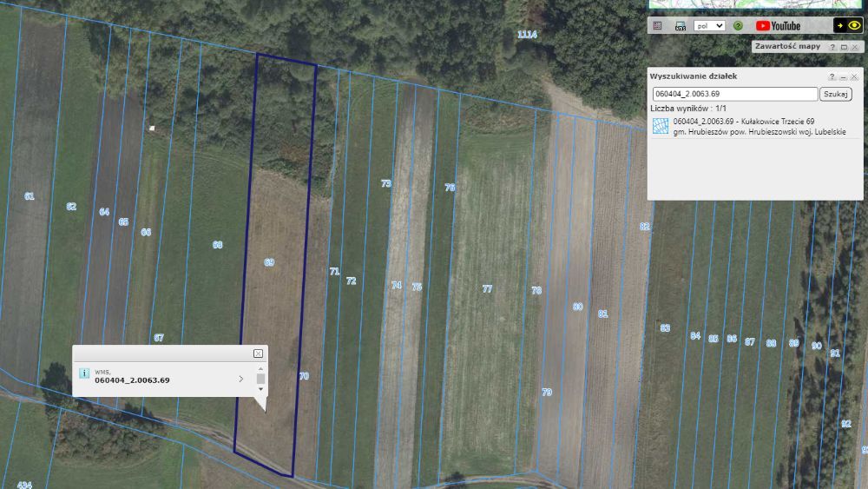Image resolution: width=868 pixels, height=489 pixels.
Task: Open the YouTube link in the toolbar
Action: [x=778, y=25]
